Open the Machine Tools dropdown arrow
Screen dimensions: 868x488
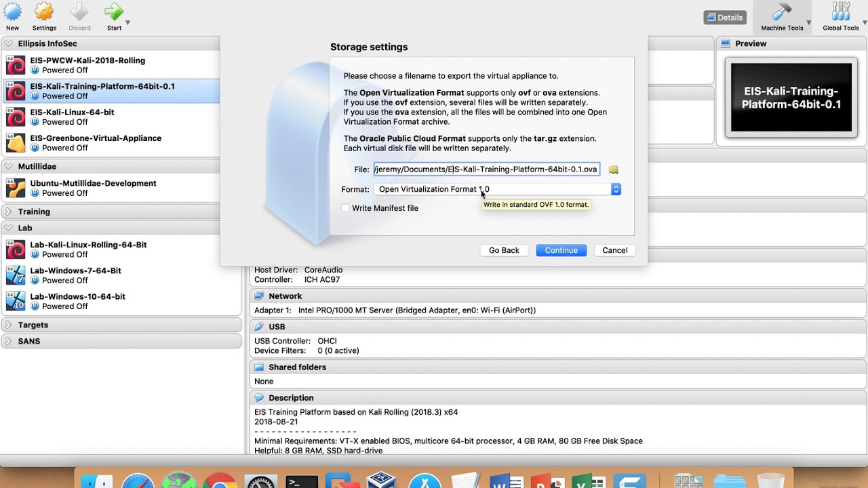[x=808, y=23]
